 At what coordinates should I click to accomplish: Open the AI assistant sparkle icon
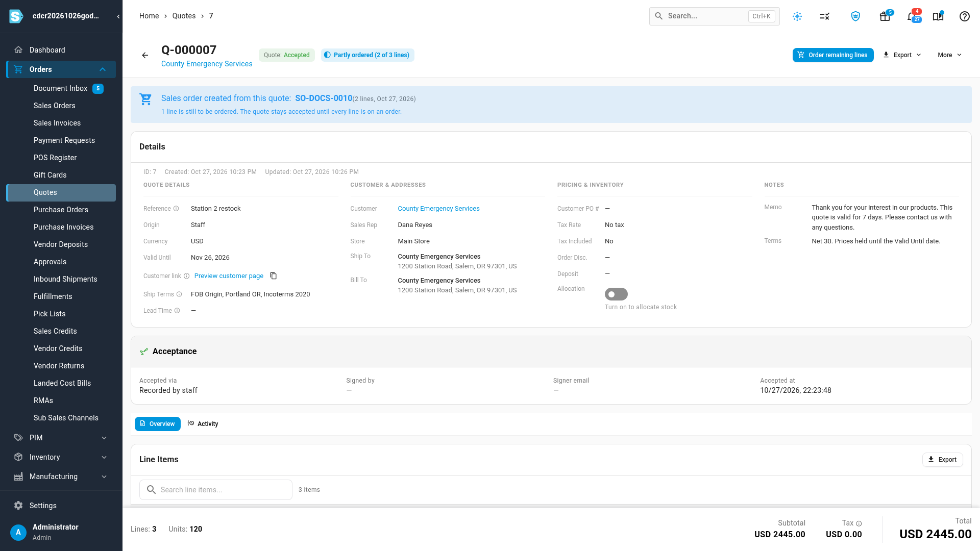pyautogui.click(x=797, y=16)
